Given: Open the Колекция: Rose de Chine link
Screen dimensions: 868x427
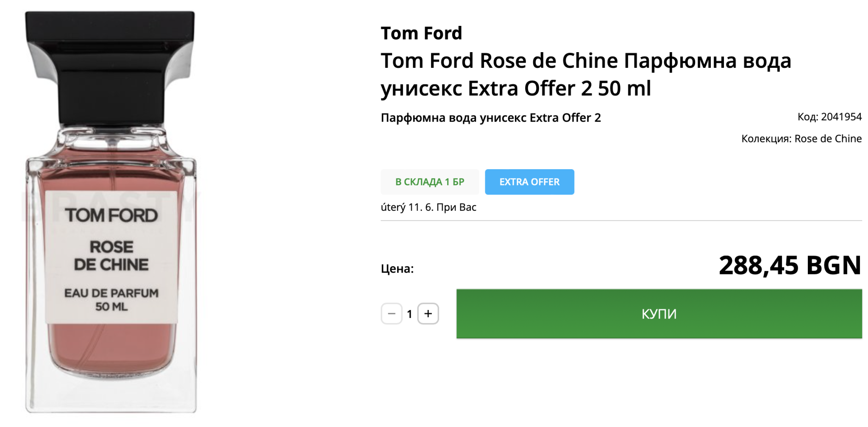Looking at the screenshot, I should point(801,139).
